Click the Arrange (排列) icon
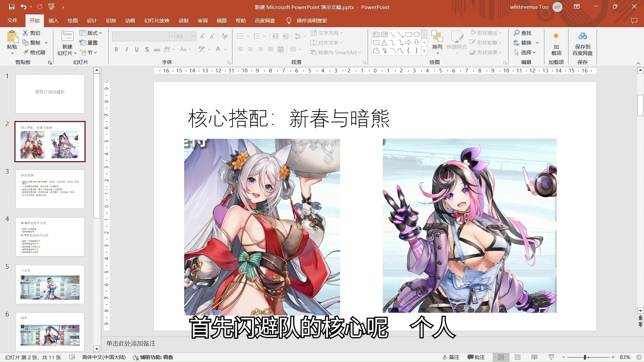 pos(437,36)
